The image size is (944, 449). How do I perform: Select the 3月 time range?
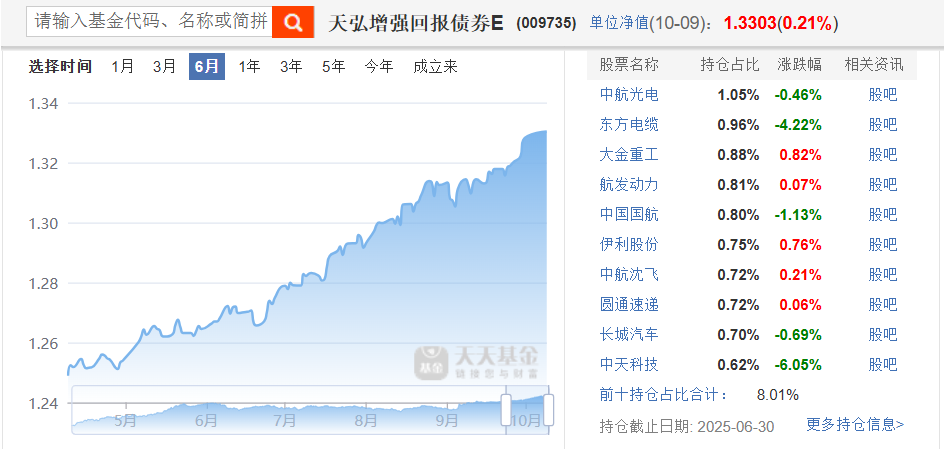164,66
